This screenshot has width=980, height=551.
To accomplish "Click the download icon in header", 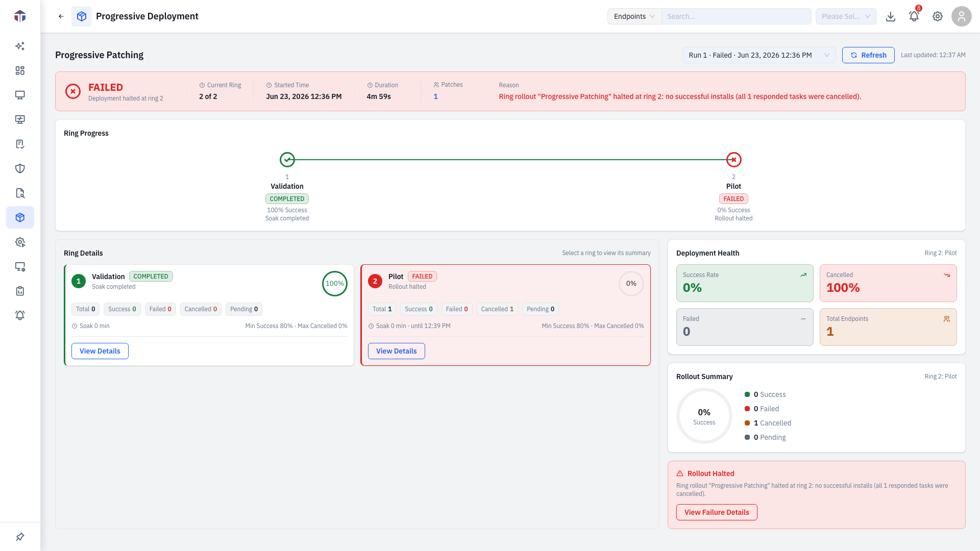I will 891,16.
